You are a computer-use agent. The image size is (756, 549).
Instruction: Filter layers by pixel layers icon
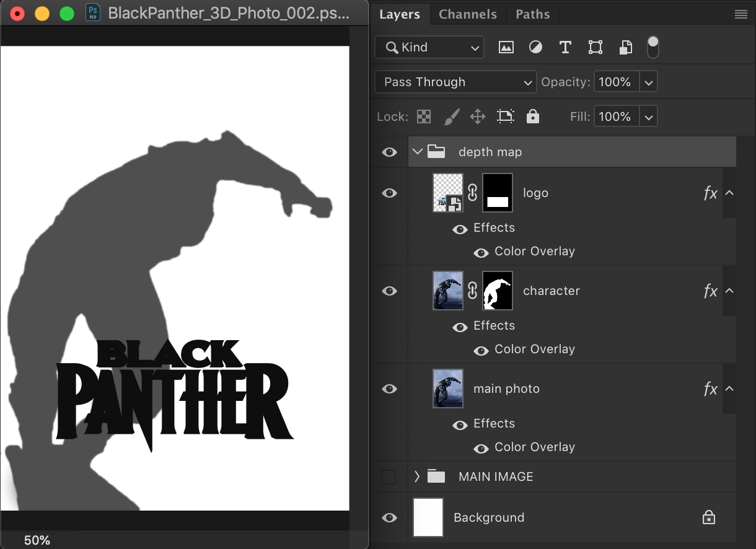[x=506, y=47]
